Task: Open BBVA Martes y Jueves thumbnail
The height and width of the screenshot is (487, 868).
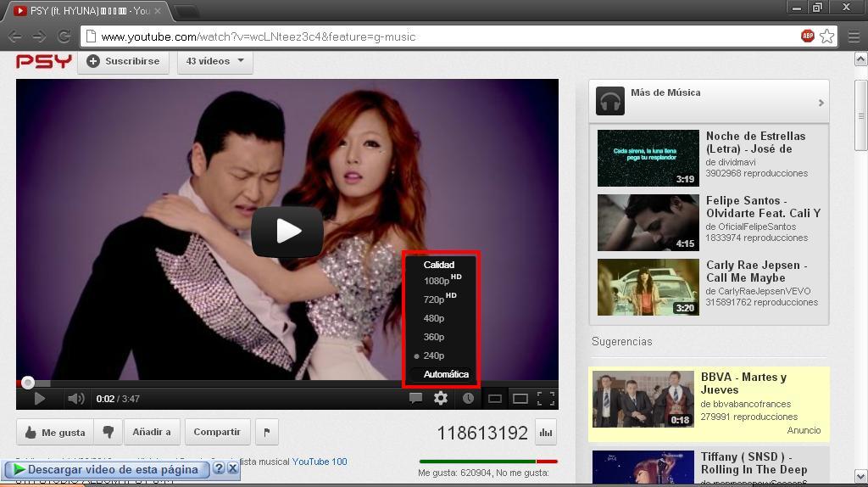Action: 643,400
